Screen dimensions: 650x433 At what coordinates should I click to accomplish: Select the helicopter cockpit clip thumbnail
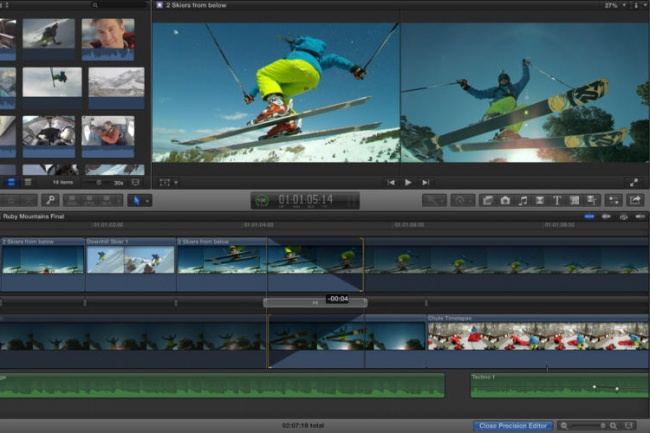(x=49, y=137)
